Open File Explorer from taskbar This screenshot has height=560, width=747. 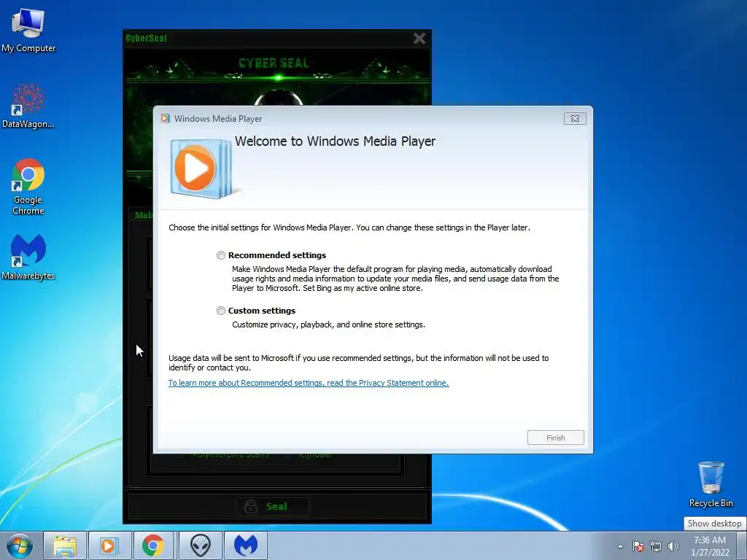pos(65,545)
